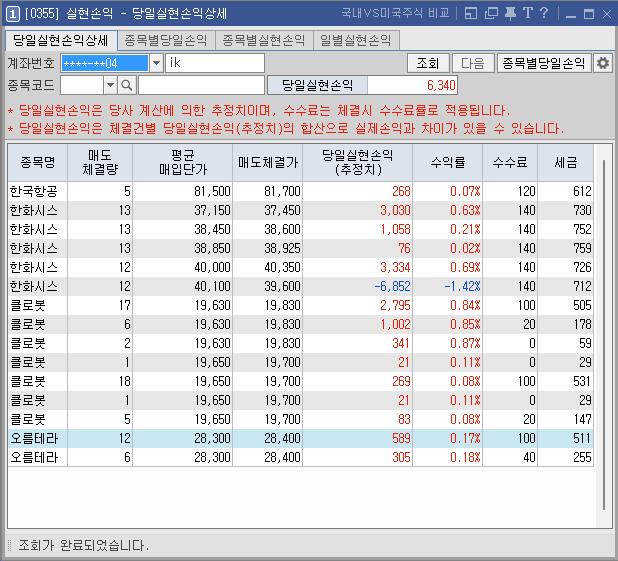Click the 수익률 column header
The image size is (618, 561).
[x=447, y=162]
